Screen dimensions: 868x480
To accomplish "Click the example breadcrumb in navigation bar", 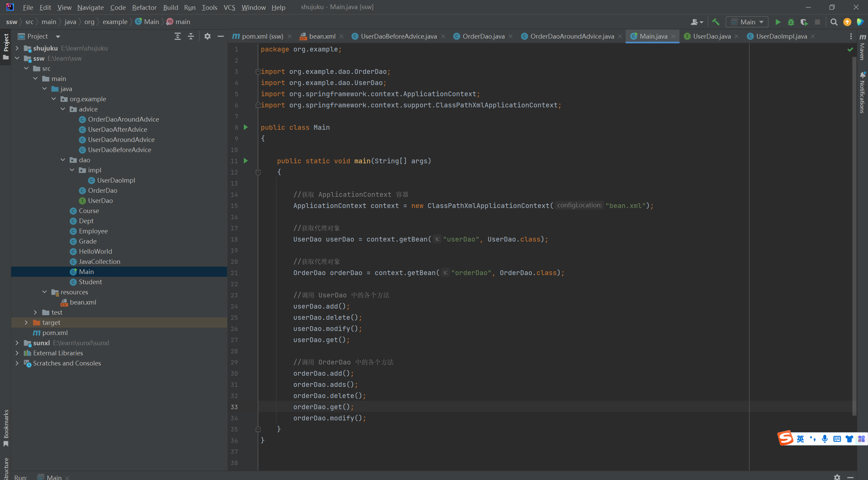I will pos(115,22).
